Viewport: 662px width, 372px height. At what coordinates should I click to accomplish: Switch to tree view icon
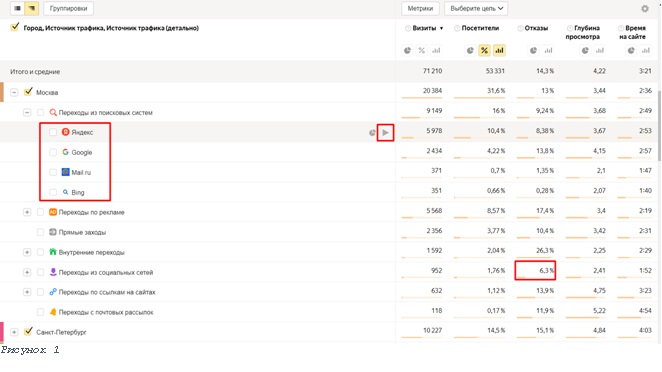32,8
